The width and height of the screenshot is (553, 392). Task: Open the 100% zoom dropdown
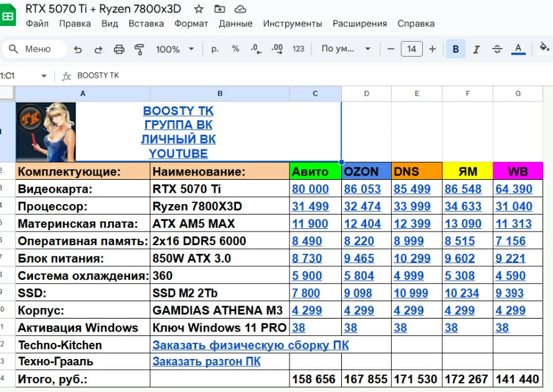tap(175, 49)
